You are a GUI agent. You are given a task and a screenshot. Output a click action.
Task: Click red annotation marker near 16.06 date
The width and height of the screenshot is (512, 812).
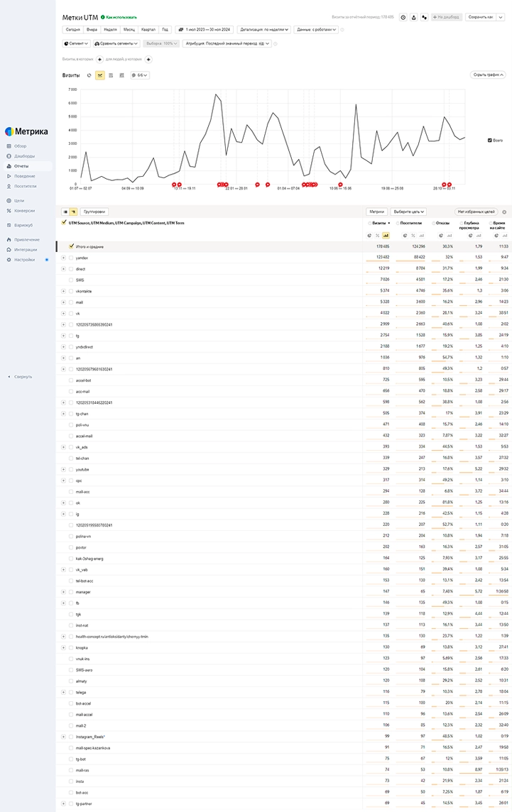pyautogui.click(x=340, y=185)
